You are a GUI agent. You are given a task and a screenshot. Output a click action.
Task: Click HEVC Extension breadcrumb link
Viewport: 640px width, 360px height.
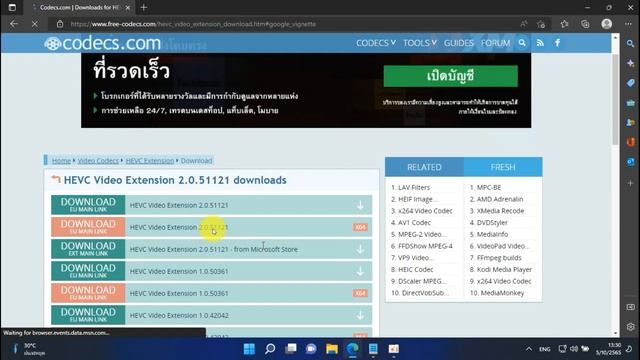click(x=150, y=160)
